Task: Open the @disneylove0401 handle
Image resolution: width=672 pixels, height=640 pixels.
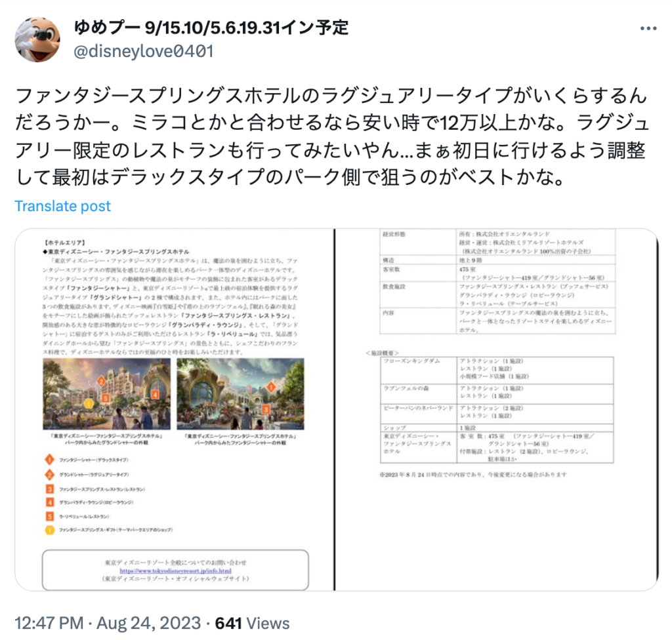Action: (144, 51)
